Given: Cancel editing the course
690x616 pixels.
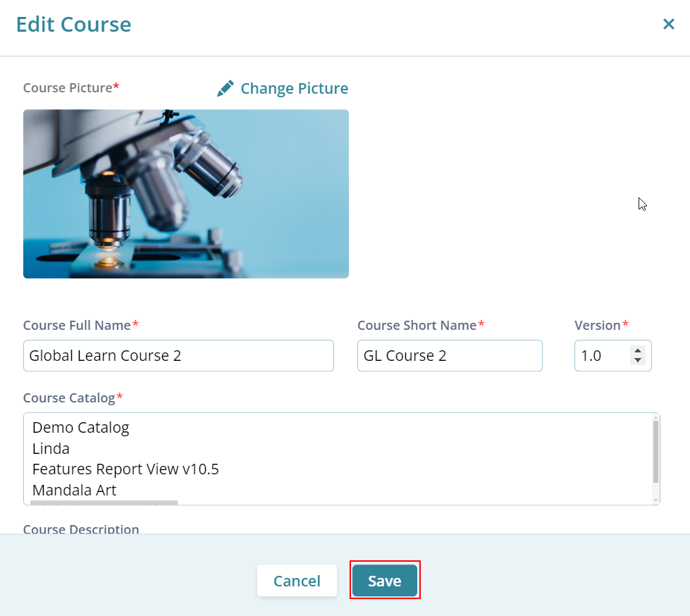Looking at the screenshot, I should coord(297,581).
